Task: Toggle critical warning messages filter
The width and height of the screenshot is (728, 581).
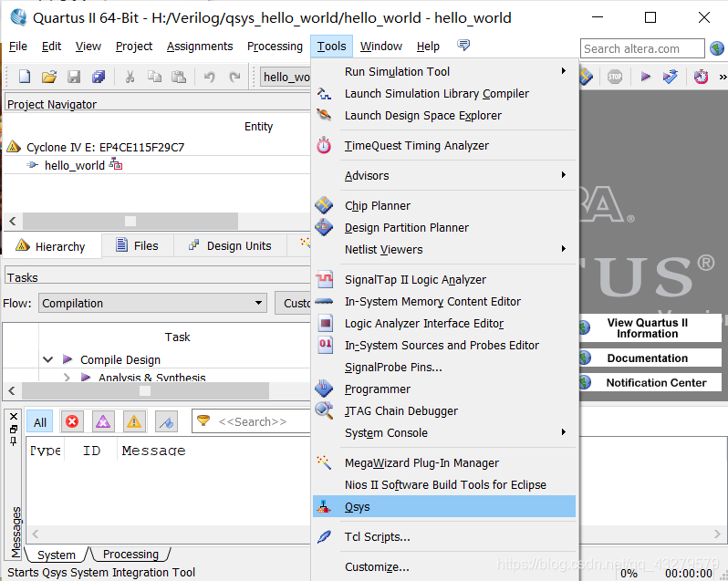Action: [x=103, y=421]
